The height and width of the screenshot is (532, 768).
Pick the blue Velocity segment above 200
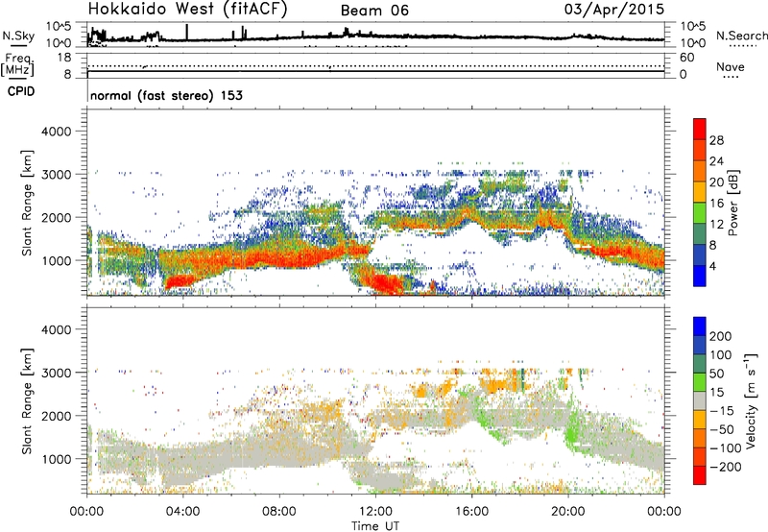pos(700,326)
